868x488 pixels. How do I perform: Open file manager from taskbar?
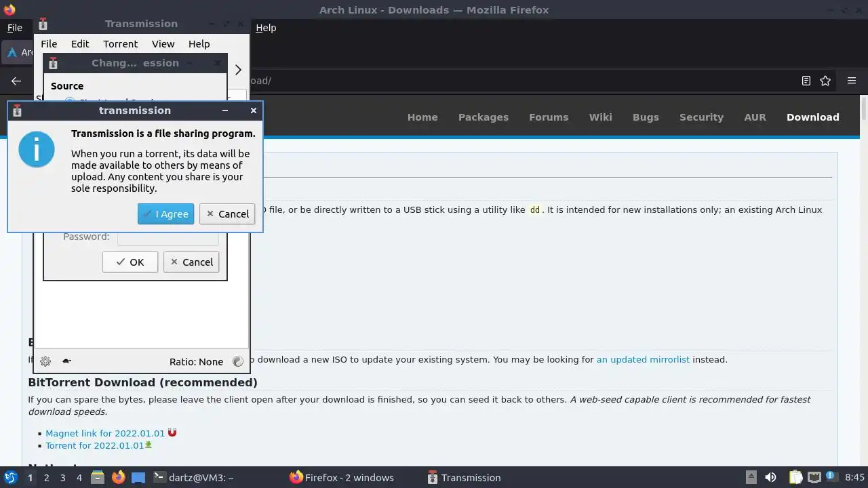[98, 478]
